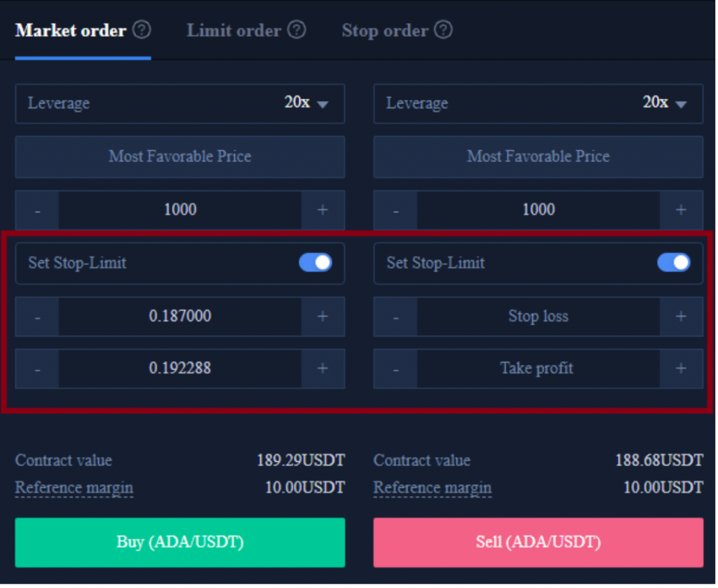Screen dimensions: 718x588
Task: Increase sell quantity 1000 with plus
Action: (x=682, y=210)
